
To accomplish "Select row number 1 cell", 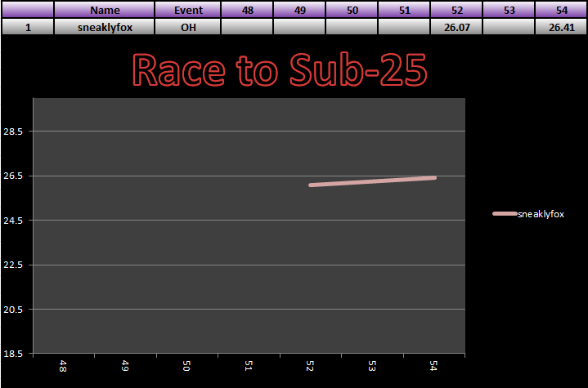I will (x=28, y=27).
